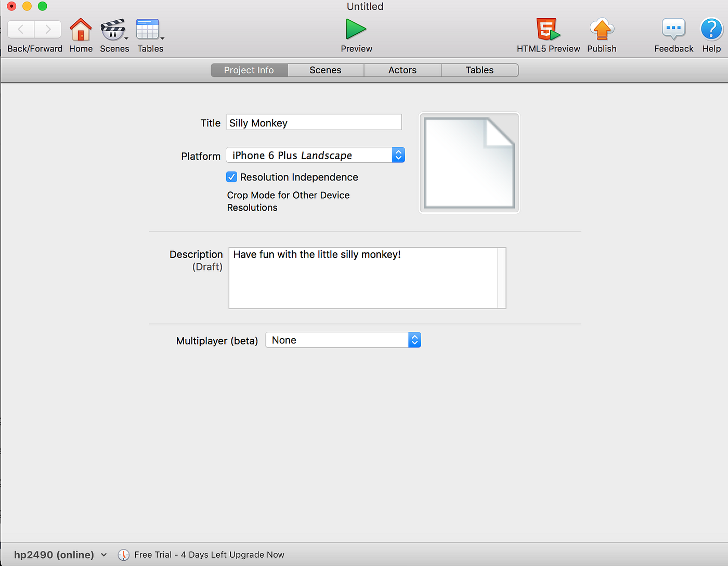728x566 pixels.
Task: Click the window title Untitled
Action: coord(365,6)
